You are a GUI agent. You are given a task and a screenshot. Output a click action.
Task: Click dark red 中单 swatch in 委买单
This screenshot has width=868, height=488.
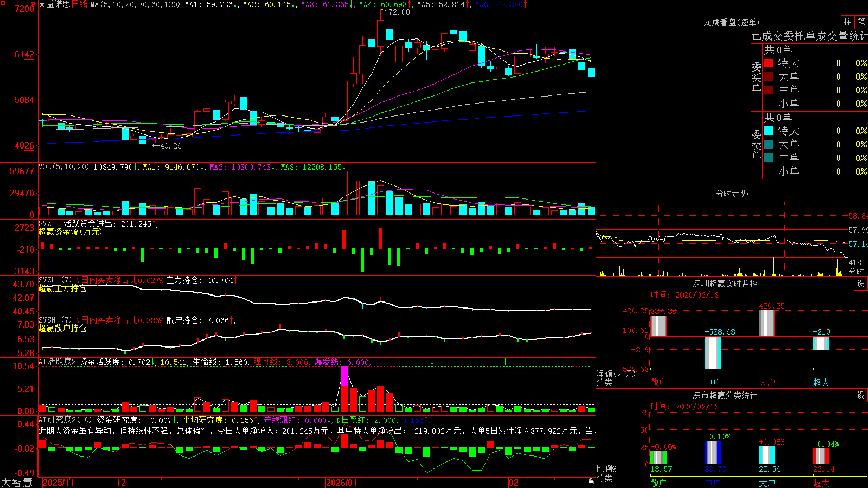768,90
